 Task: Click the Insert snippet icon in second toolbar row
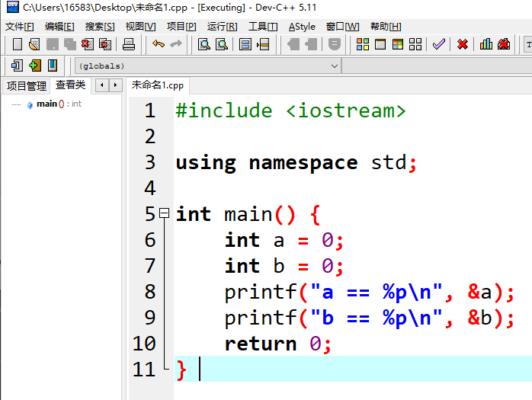click(x=17, y=66)
